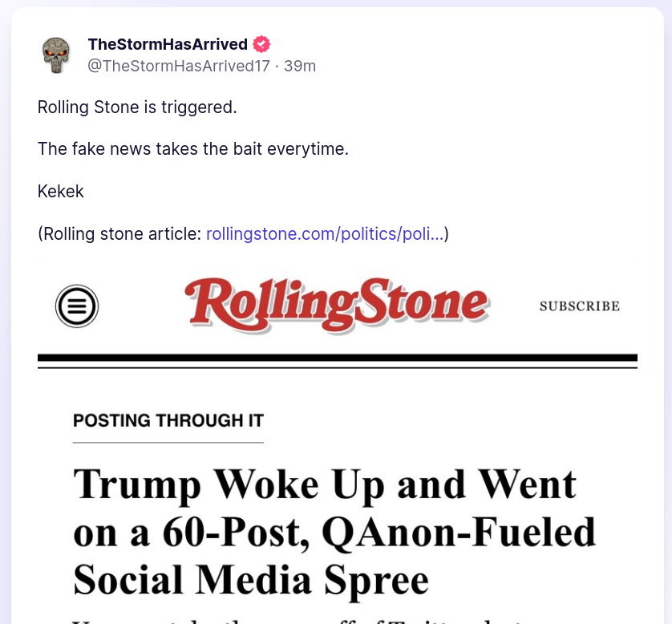
Task: Open the Rolling Stone hamburger menu
Action: pyautogui.click(x=77, y=306)
